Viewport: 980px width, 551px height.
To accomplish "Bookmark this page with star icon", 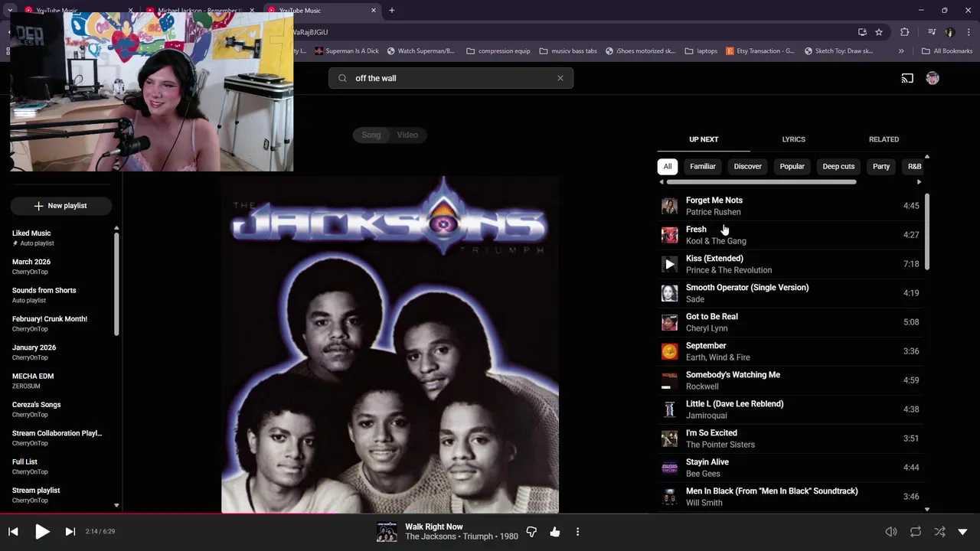I will (879, 32).
